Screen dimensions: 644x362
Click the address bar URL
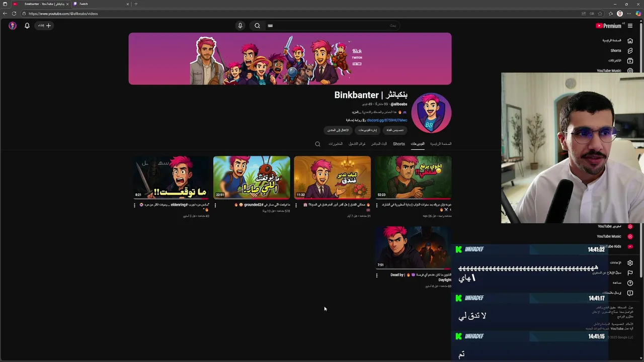tap(63, 14)
